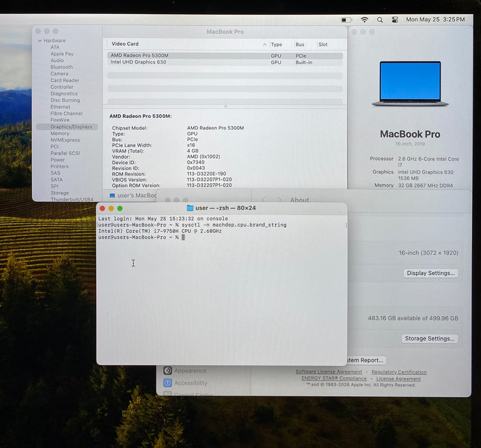The height and width of the screenshot is (448, 481).
Task: Click the Terminal title folder icon
Action: pos(190,208)
